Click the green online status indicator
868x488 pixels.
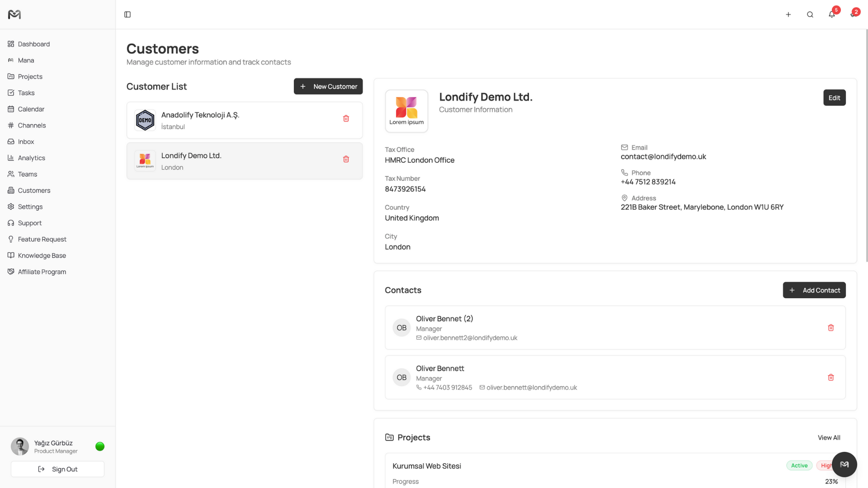coord(100,446)
